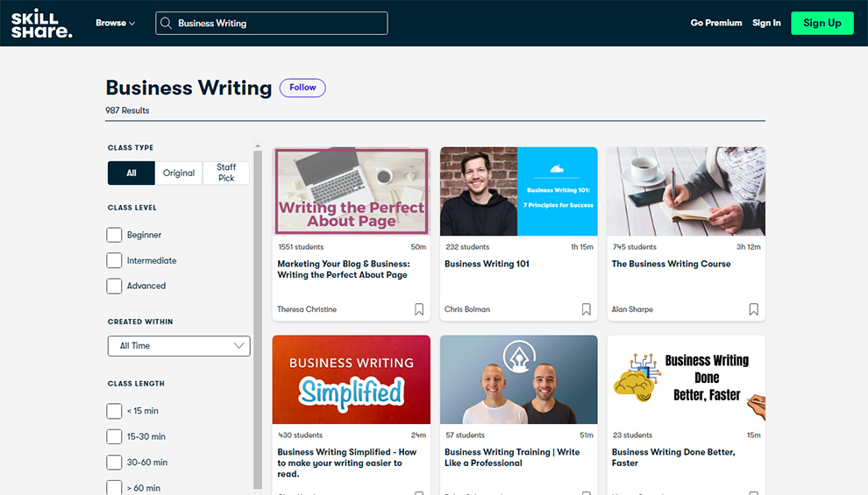Open the Sign In link
868x495 pixels.
(x=766, y=23)
